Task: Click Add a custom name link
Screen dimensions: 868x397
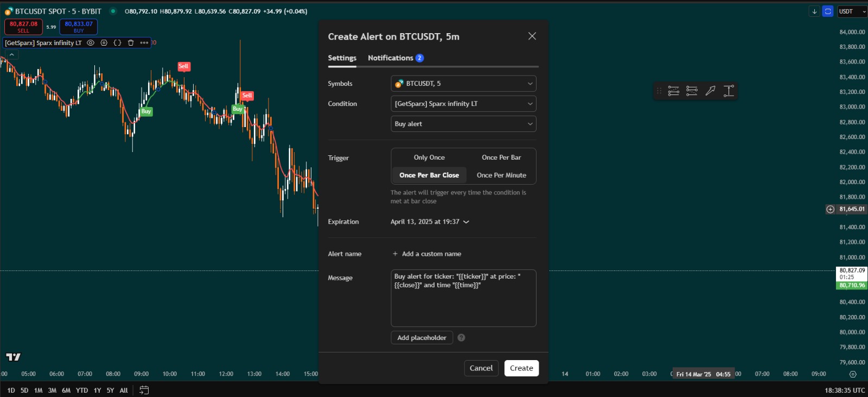Action: (426, 254)
